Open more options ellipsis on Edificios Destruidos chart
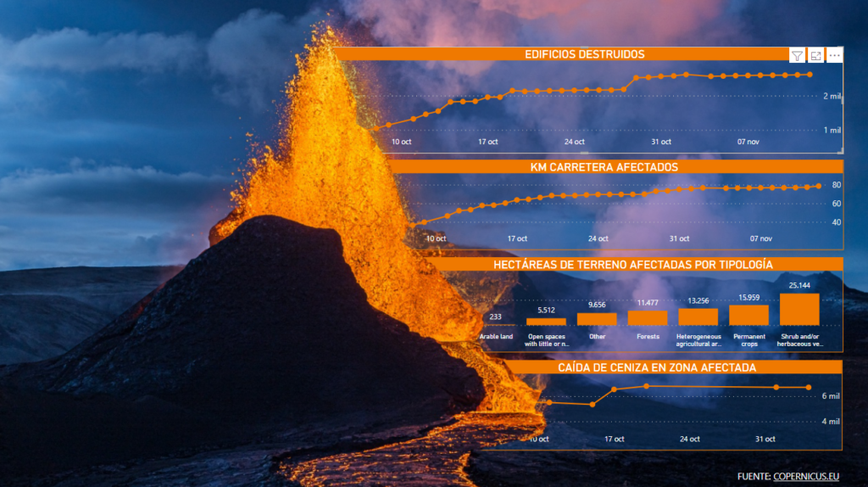Screen dimensions: 868x487 click(834, 55)
